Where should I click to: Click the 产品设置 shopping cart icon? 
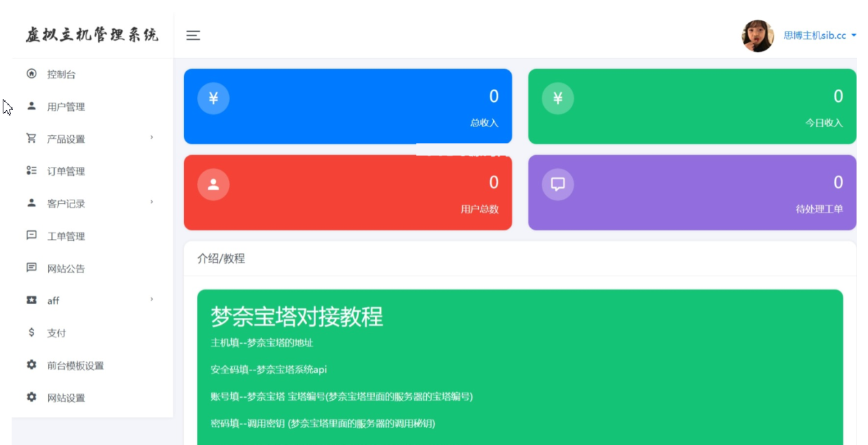click(x=31, y=138)
